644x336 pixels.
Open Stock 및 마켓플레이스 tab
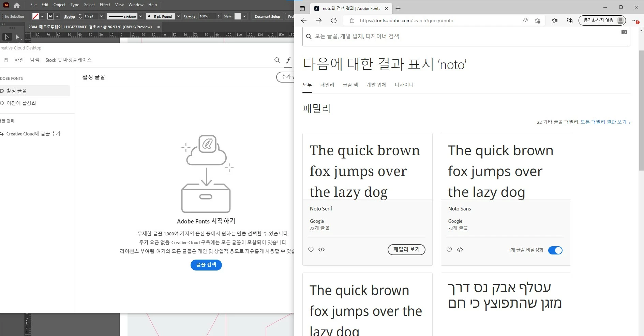click(x=69, y=60)
